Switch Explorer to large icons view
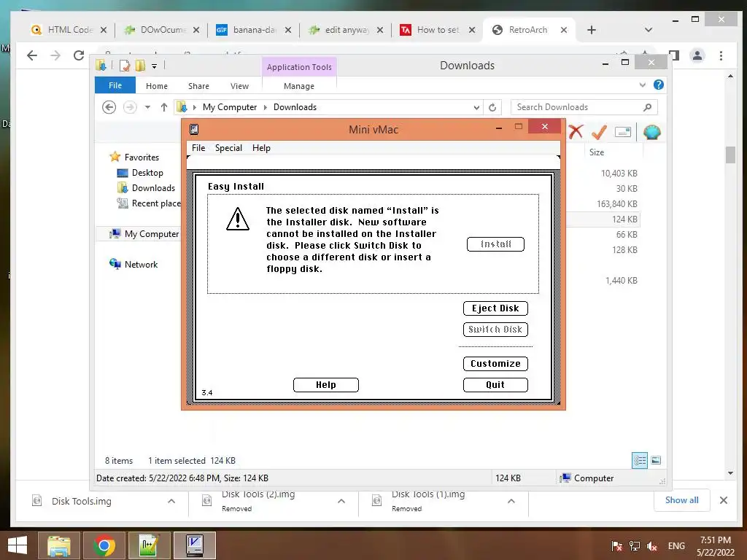This screenshot has width=747, height=560. [656, 460]
